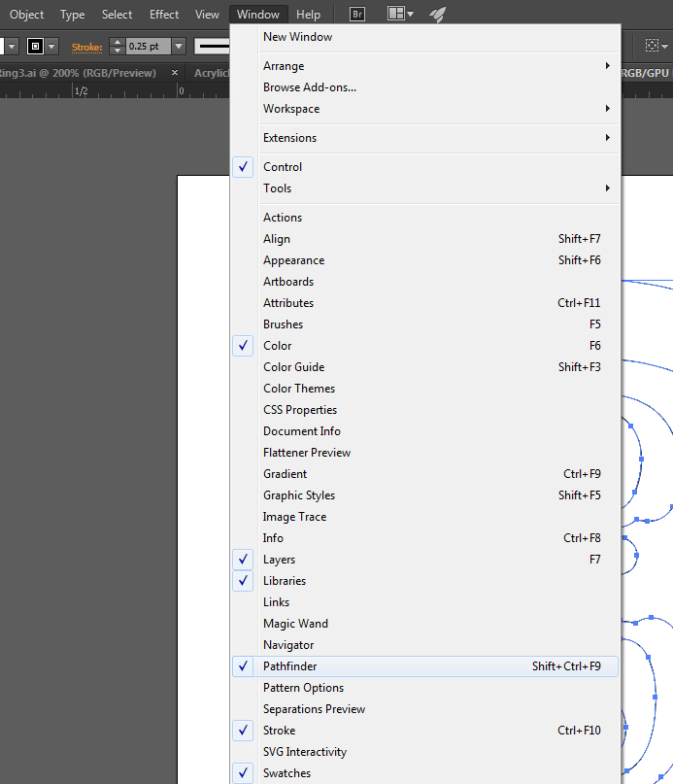673x784 pixels.
Task: Open the Magic Wand panel
Action: (425, 624)
